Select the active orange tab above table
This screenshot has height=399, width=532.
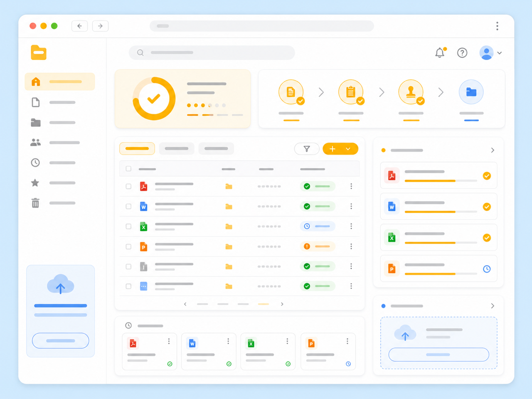coord(137,148)
